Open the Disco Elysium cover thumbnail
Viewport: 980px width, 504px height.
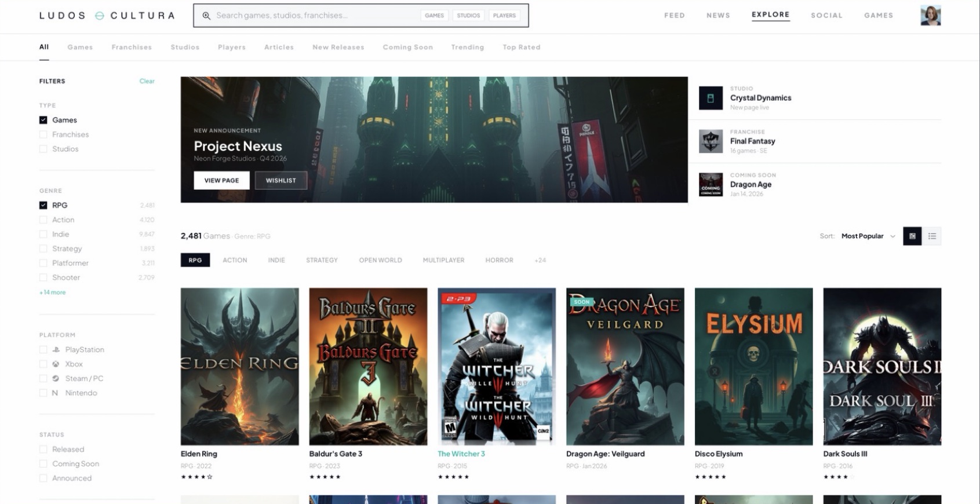[x=754, y=367]
